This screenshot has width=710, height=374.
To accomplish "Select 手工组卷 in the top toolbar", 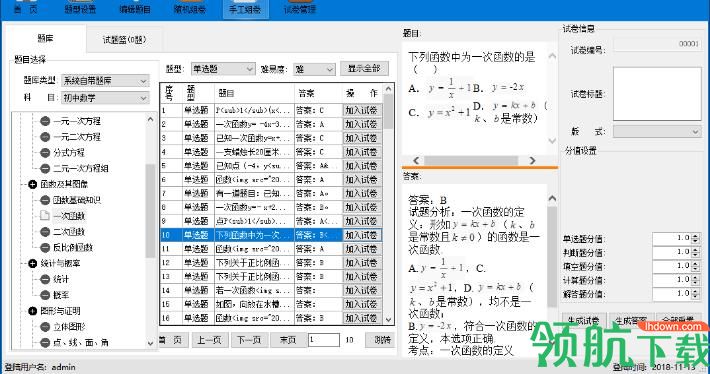I will click(245, 9).
